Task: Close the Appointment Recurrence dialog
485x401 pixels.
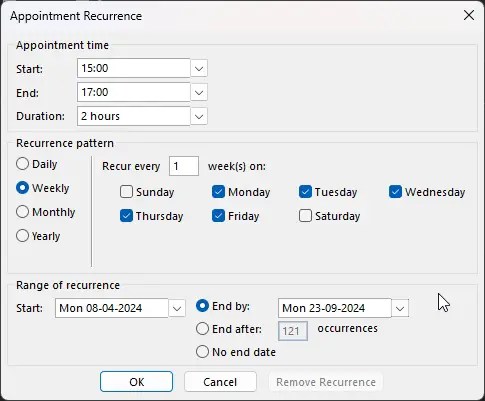Action: click(469, 15)
